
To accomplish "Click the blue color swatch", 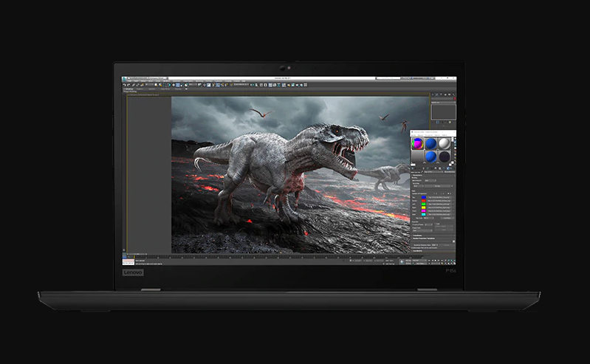I will click(x=424, y=197).
